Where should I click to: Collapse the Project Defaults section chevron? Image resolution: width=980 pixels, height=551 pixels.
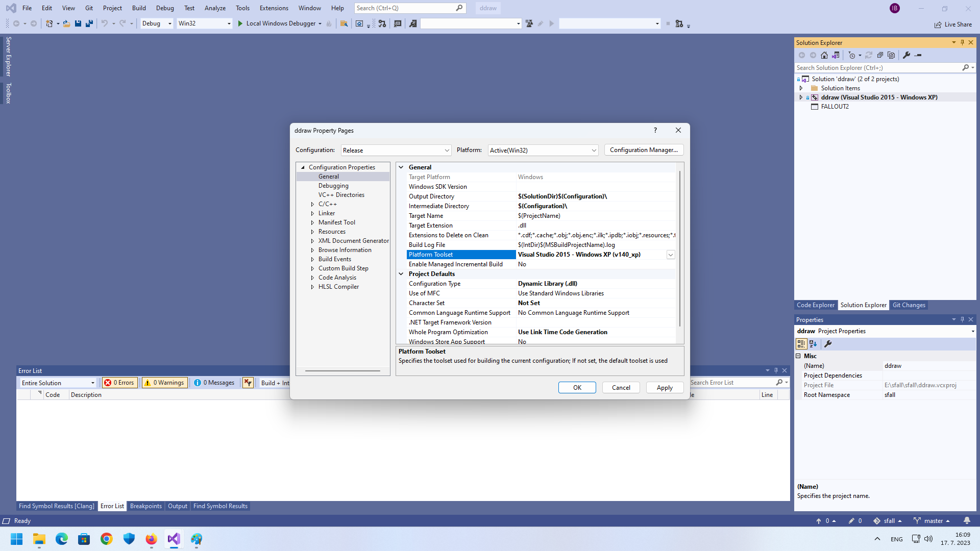[401, 274]
